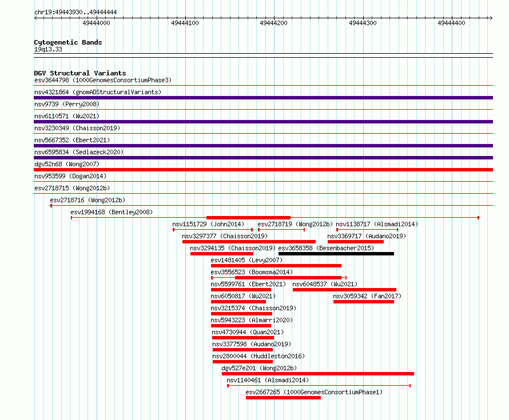Select nsv6050817 (Wu2021) label
The image size is (509, 420).
click(243, 296)
